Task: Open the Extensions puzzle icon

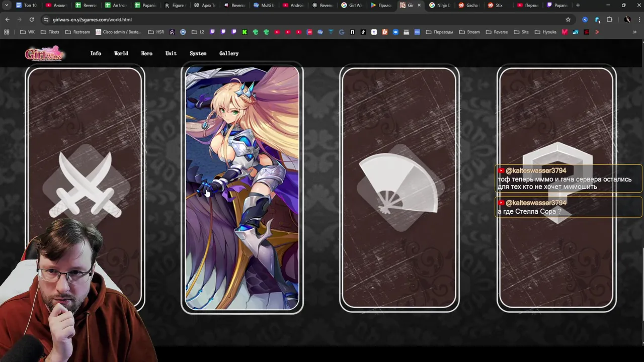Action: [609, 20]
